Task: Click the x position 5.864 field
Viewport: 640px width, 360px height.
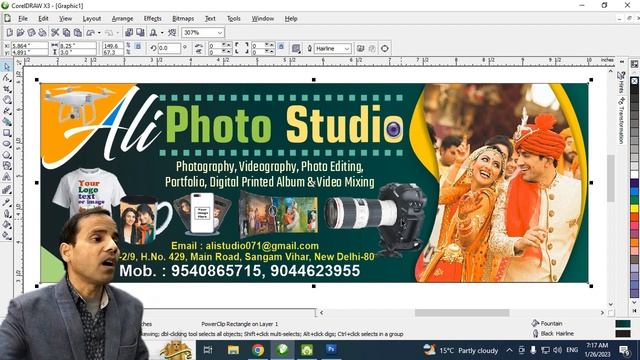Action: [29, 46]
